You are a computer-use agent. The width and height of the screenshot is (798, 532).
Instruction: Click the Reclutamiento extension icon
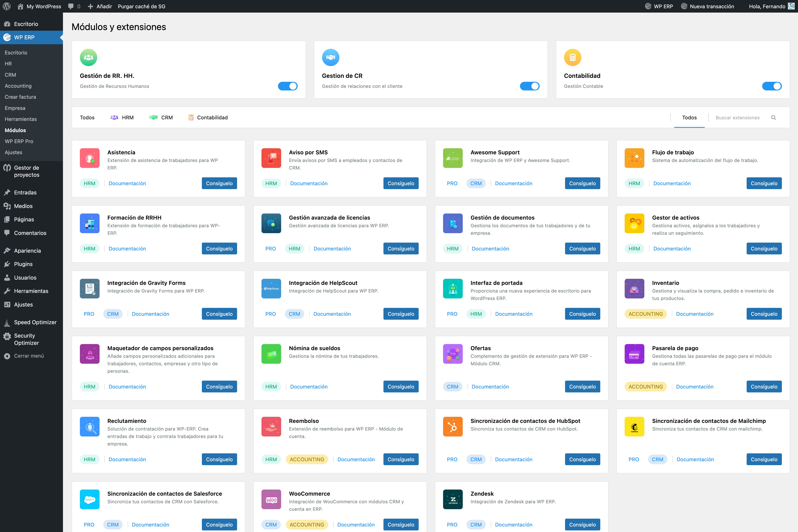pyautogui.click(x=90, y=426)
